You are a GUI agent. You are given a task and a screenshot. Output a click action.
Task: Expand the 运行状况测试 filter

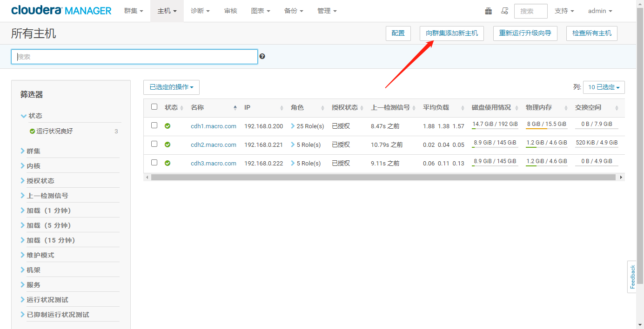pyautogui.click(x=44, y=300)
